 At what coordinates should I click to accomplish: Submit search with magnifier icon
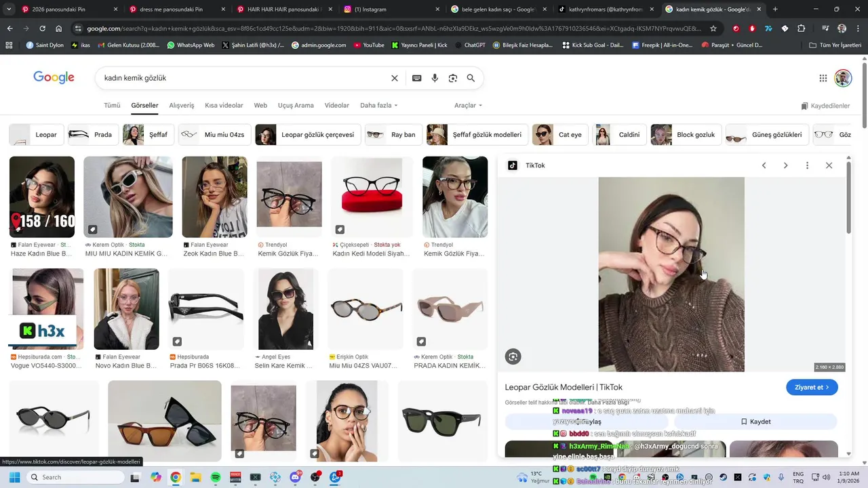pyautogui.click(x=471, y=78)
